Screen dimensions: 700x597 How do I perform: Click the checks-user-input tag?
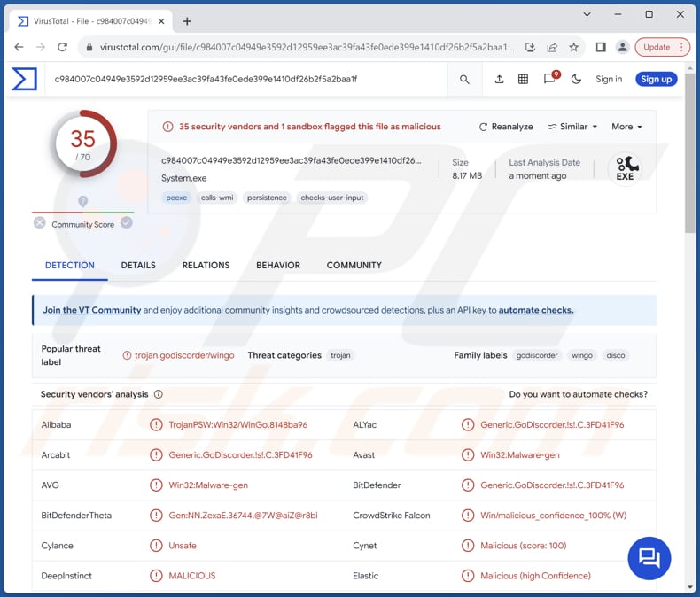pyautogui.click(x=331, y=198)
